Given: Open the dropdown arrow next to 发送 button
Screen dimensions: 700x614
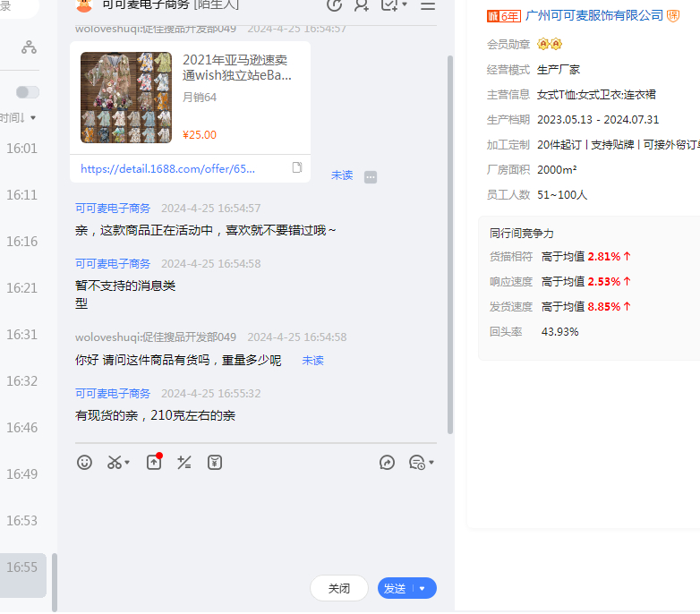Looking at the screenshot, I should pyautogui.click(x=423, y=589).
